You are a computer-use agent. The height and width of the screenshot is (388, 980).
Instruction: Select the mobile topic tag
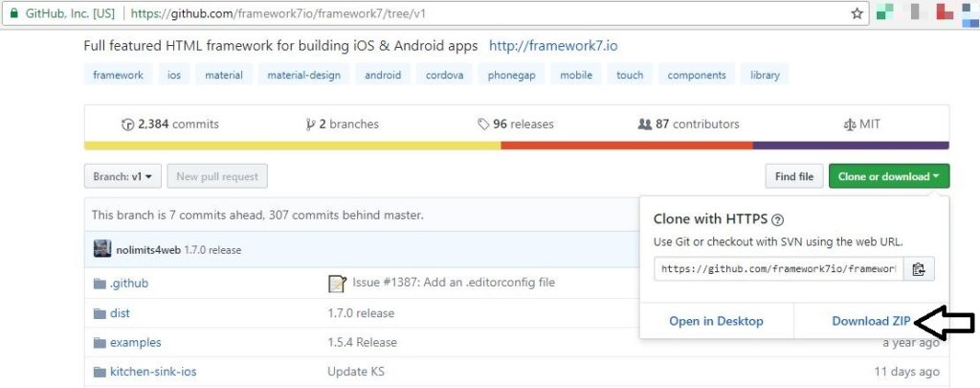click(x=575, y=75)
